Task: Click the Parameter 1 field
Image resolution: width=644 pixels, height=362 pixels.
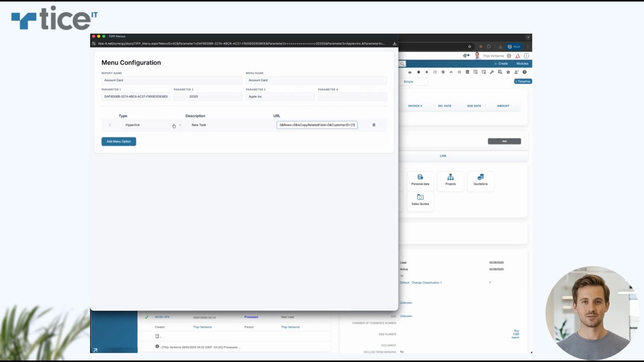Action: pos(136,97)
